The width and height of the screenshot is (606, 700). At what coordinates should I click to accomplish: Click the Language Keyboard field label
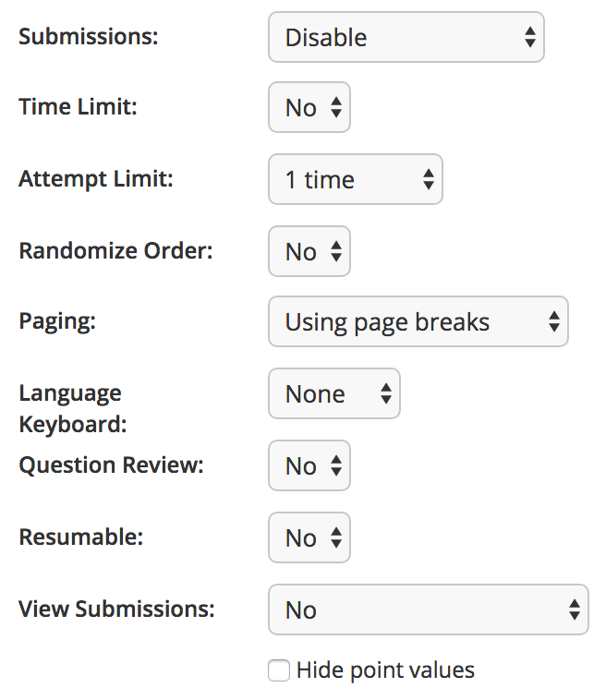tap(73, 408)
